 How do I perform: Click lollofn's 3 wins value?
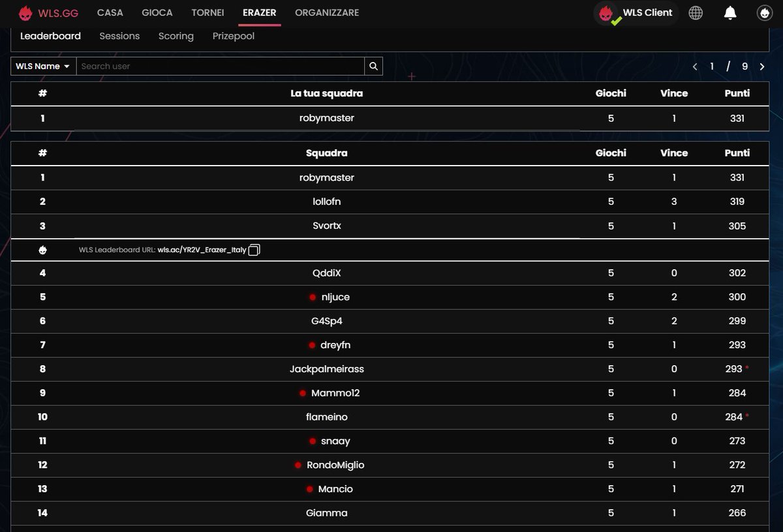tap(674, 201)
